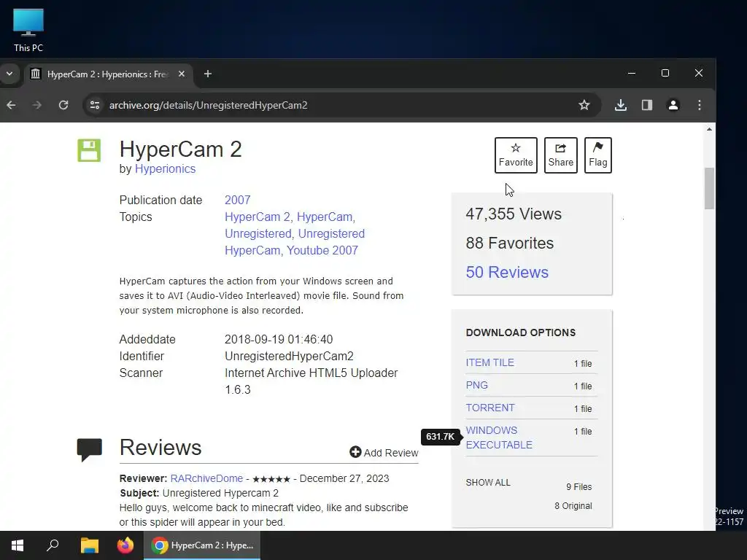This screenshot has width=747, height=560.
Task: Go back to the previous page
Action: click(x=11, y=105)
